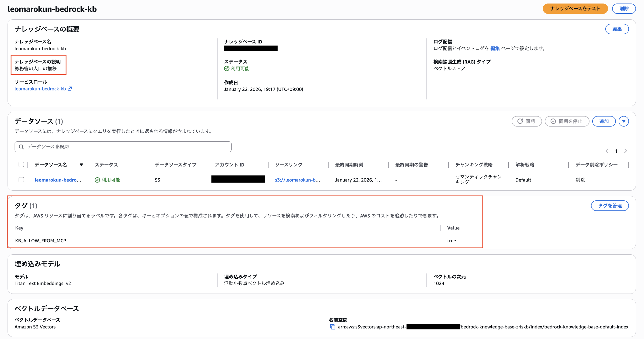Viewport: 644px width, 339px height.
Task: Open the service role via the external link icon
Action: click(x=70, y=88)
